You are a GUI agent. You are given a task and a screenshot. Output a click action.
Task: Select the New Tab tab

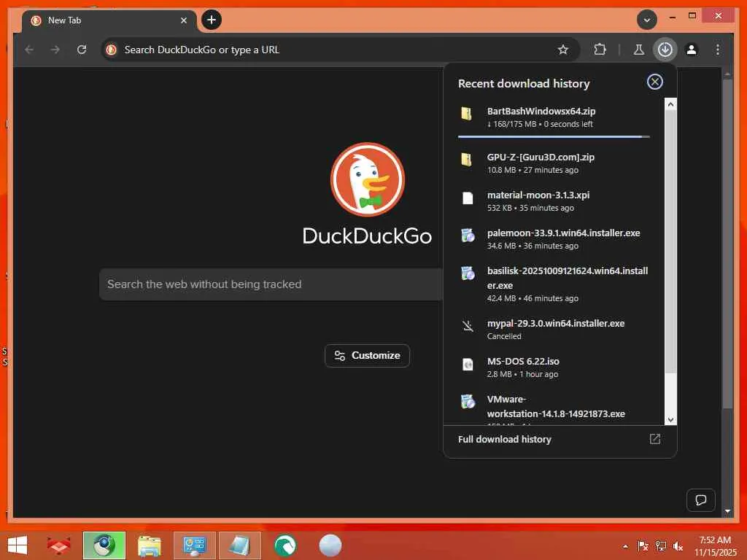pyautogui.click(x=109, y=20)
